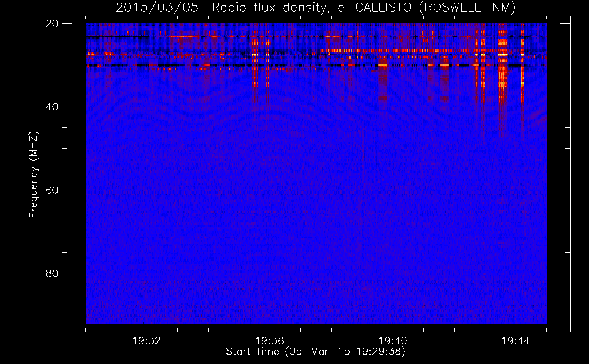Click the frequency tick label '40'
589x364 pixels.
click(52, 107)
